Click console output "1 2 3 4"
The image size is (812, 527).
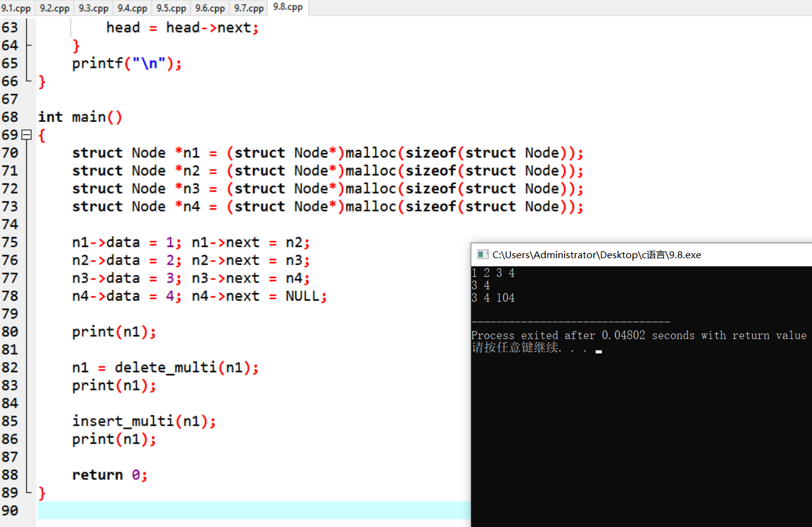[493, 273]
